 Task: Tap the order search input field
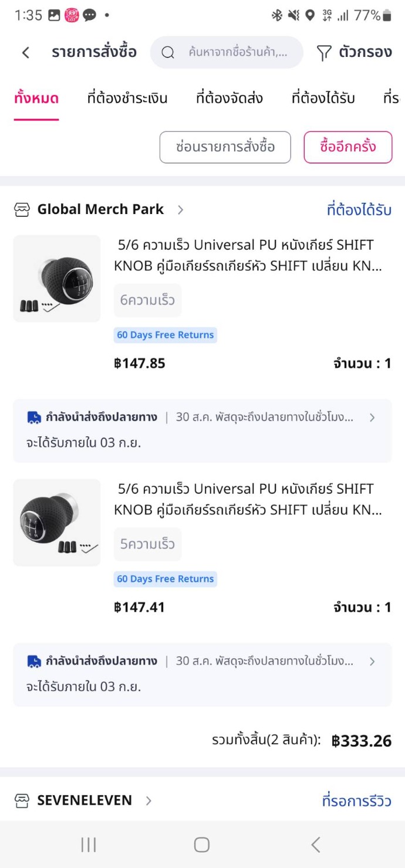[x=238, y=53]
